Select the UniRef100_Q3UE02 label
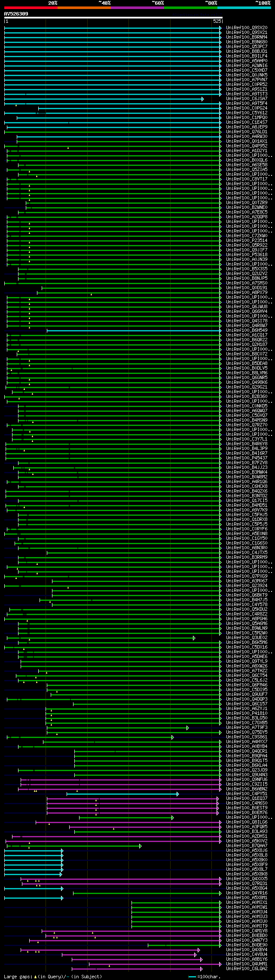 tap(247, 637)
